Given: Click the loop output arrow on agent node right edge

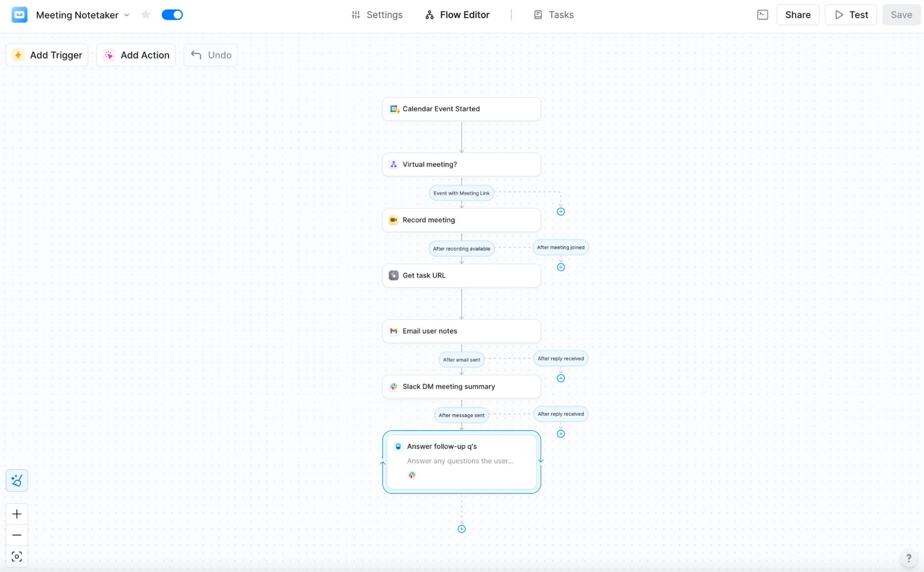Looking at the screenshot, I should coord(541,461).
